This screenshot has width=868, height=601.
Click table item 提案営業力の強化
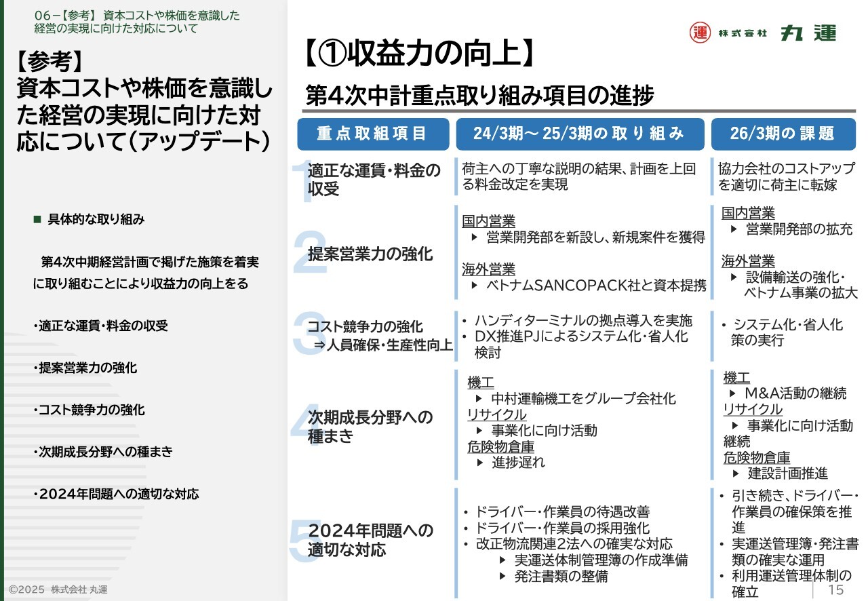(x=370, y=255)
